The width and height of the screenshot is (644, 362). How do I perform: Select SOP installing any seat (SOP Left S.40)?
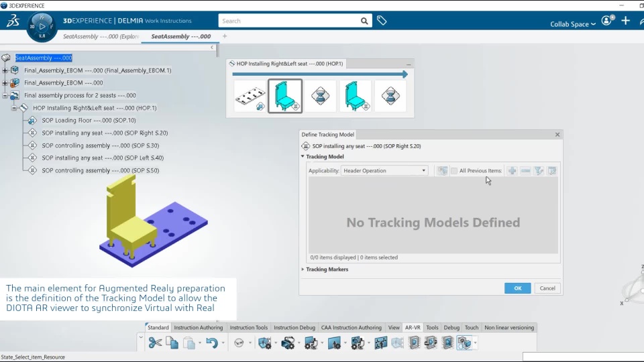[x=103, y=158]
